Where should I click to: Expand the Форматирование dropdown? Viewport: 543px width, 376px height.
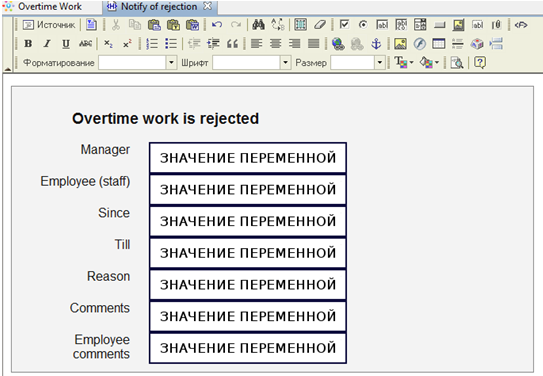[171, 63]
